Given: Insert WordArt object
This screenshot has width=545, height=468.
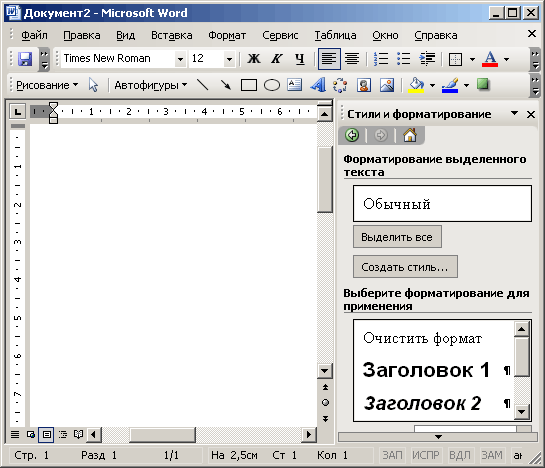Looking at the screenshot, I should (318, 85).
